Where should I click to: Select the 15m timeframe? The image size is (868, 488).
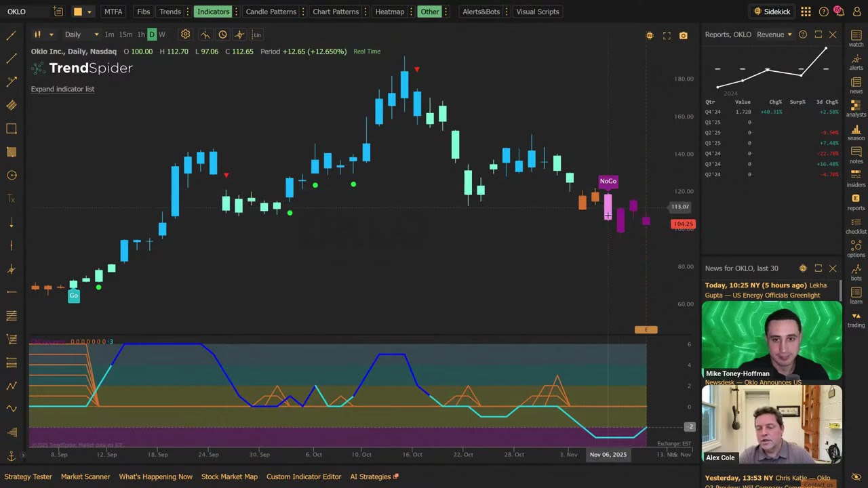click(125, 35)
